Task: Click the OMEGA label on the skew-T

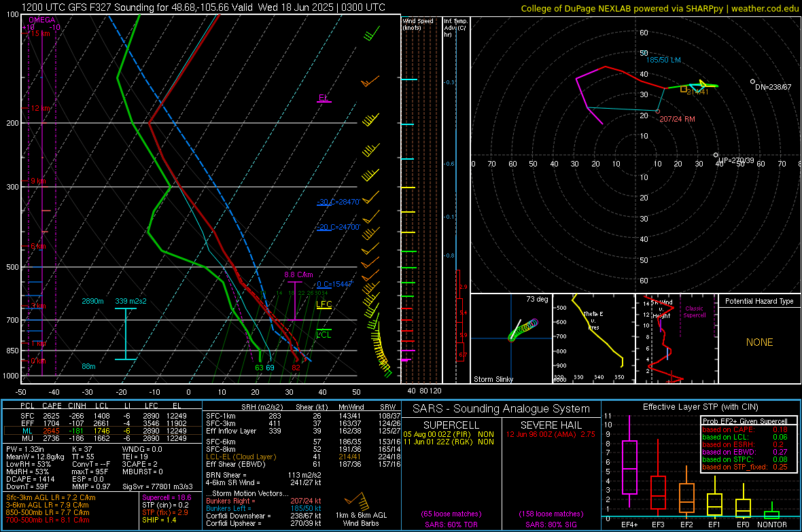Action: pyautogui.click(x=42, y=20)
